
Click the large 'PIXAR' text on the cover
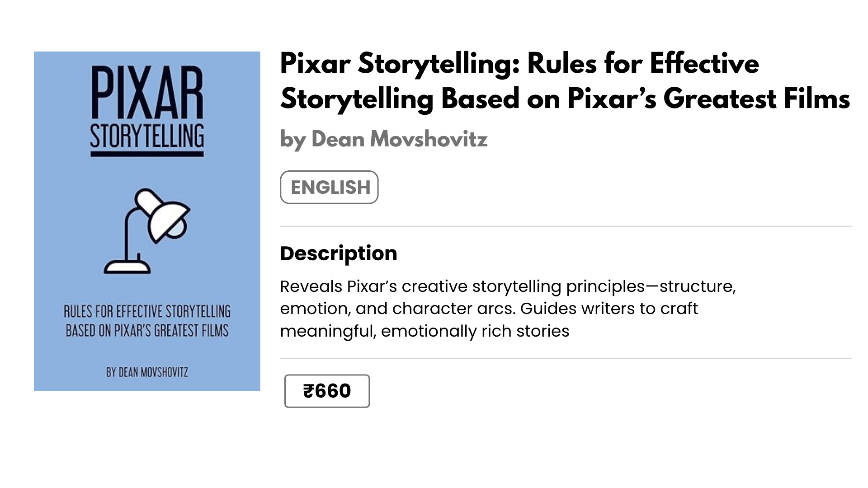(147, 93)
